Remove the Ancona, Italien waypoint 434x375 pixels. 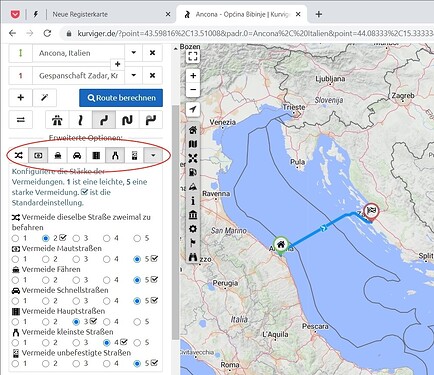pos(152,53)
